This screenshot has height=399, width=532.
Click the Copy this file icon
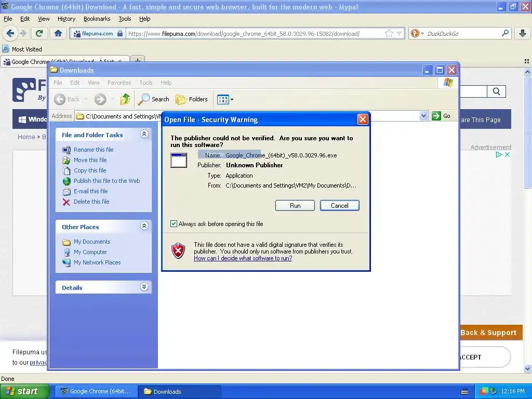click(x=66, y=170)
